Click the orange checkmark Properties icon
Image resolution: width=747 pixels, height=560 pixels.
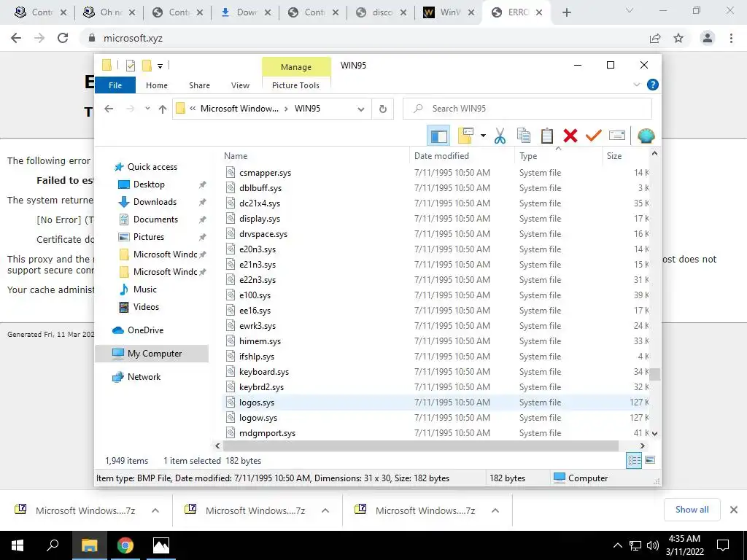(594, 136)
